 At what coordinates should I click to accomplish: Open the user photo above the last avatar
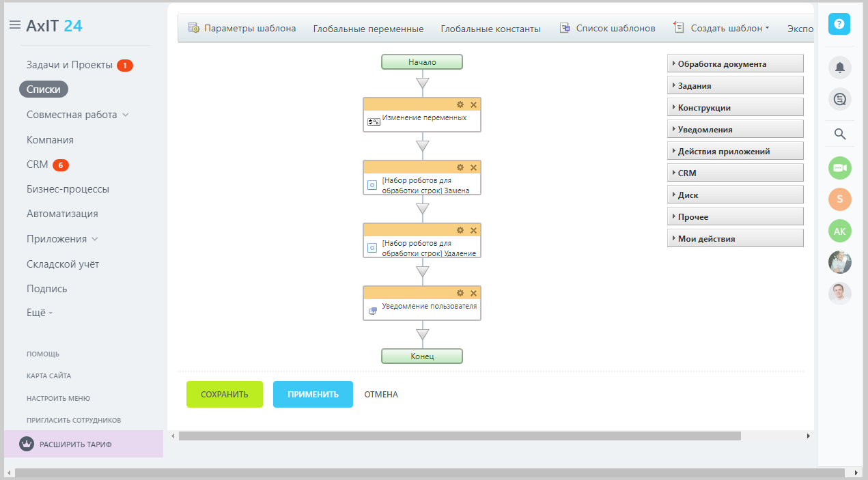tap(840, 262)
